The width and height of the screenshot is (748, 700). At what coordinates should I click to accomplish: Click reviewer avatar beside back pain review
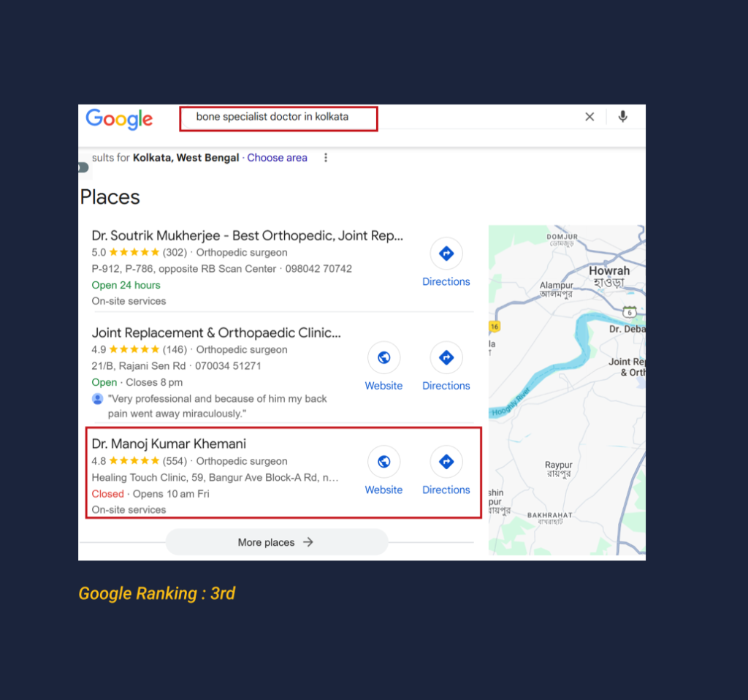click(97, 398)
